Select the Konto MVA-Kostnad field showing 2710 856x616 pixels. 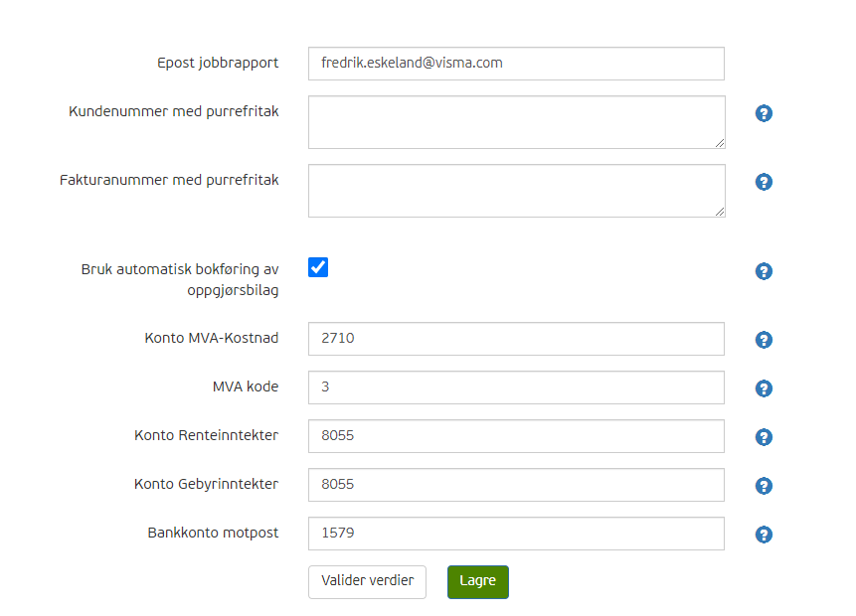(x=516, y=339)
